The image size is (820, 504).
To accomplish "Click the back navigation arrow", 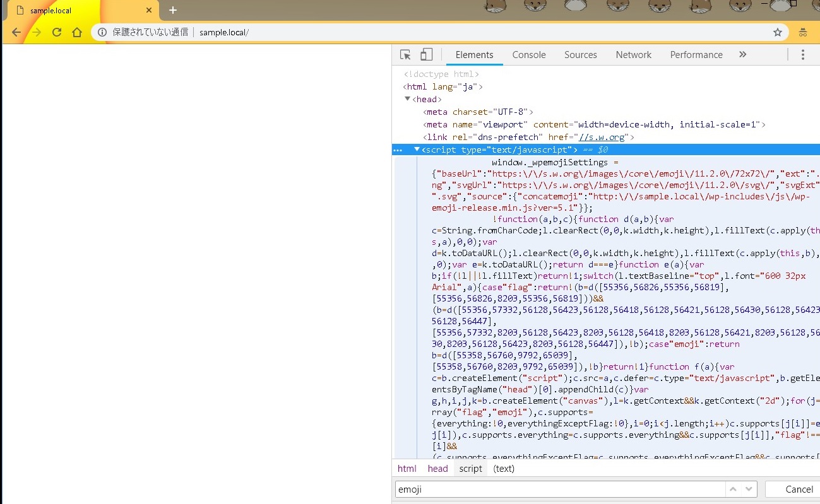I will click(16, 32).
